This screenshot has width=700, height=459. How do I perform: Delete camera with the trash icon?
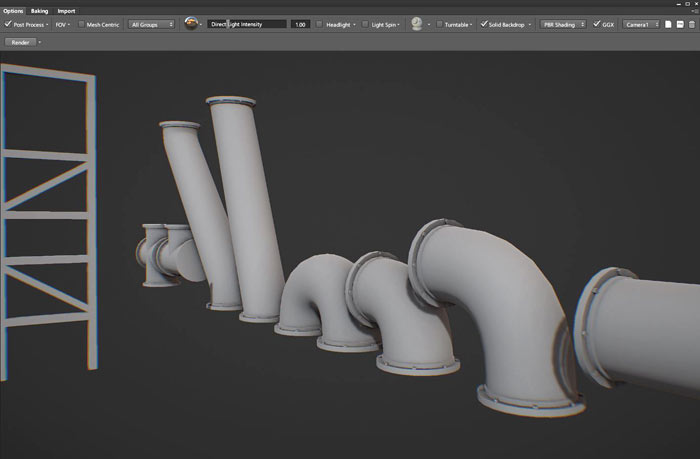click(x=690, y=23)
